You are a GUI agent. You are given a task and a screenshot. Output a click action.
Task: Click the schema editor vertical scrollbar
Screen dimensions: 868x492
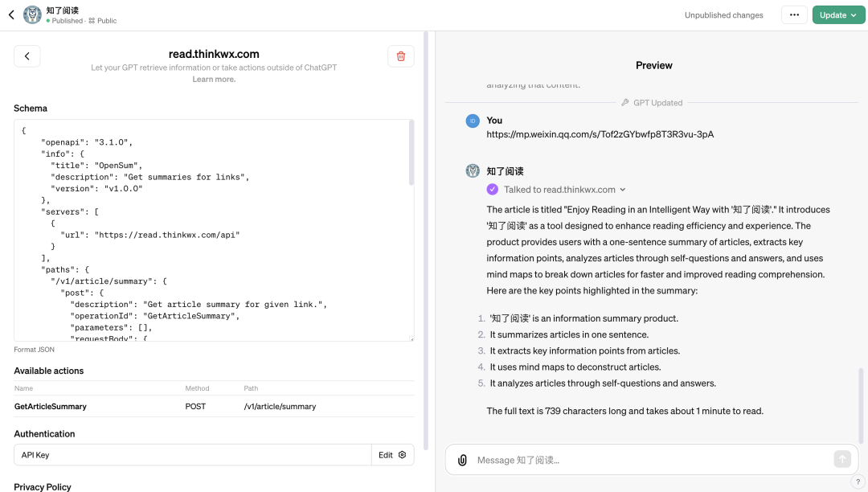pyautogui.click(x=411, y=153)
